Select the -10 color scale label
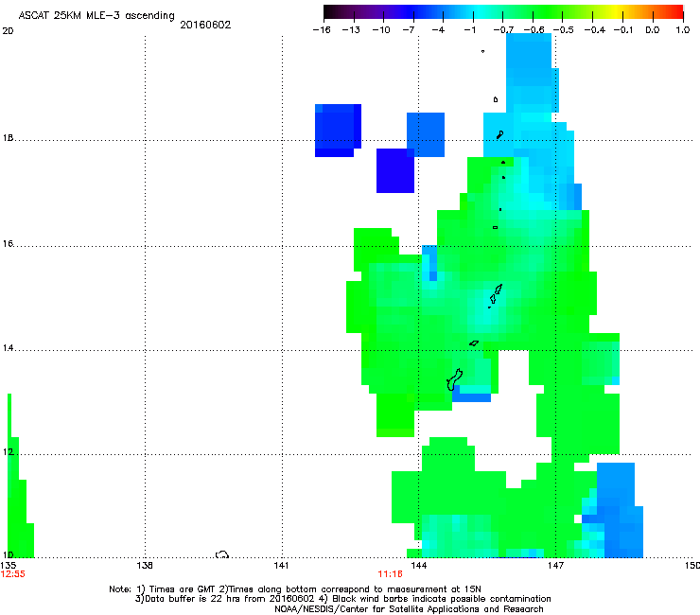Screen dimensions: 700x615 [x=381, y=30]
